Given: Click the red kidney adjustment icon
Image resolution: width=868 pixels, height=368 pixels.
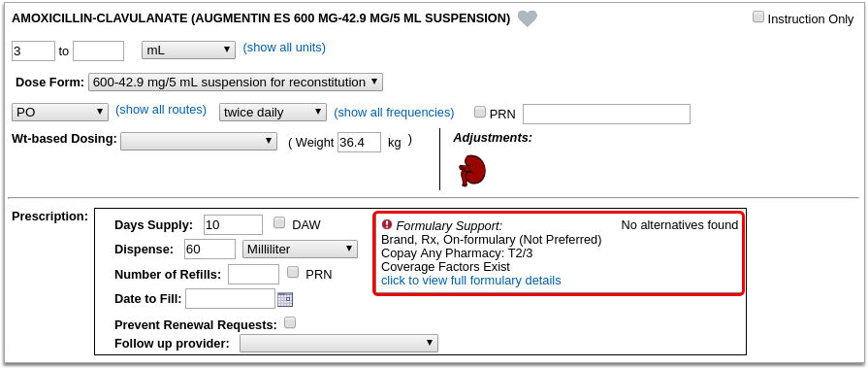Looking at the screenshot, I should [x=472, y=170].
